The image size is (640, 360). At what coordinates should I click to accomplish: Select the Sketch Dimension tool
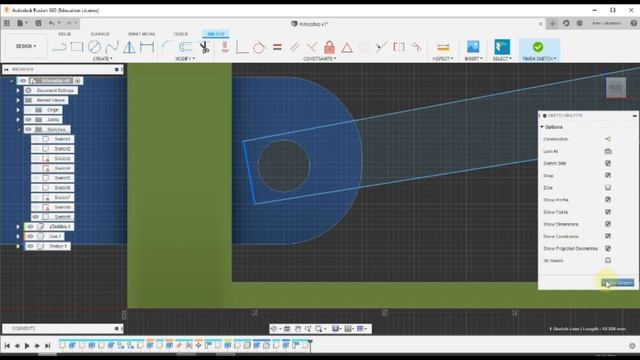pyautogui.click(x=147, y=47)
